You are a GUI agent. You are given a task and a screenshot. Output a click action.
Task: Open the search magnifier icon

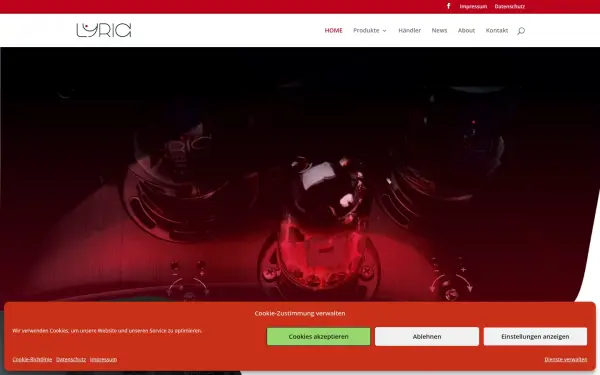coord(521,31)
